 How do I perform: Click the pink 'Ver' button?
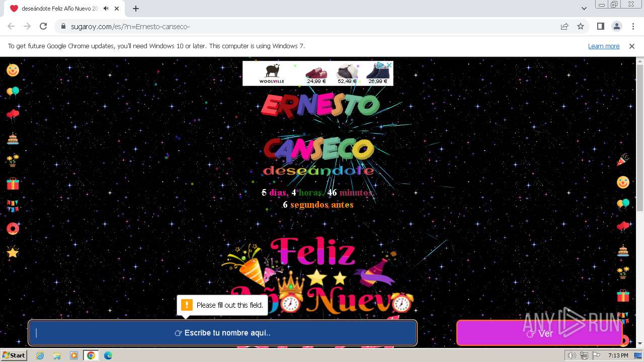point(539,333)
